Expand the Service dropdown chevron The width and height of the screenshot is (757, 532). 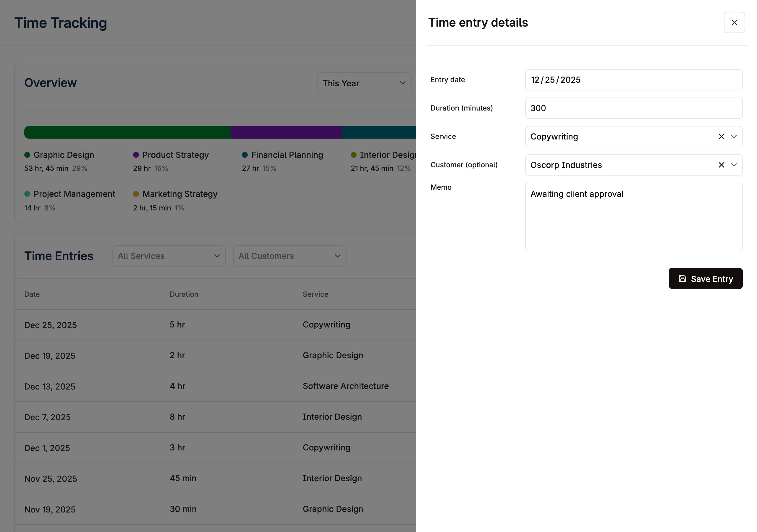(734, 137)
